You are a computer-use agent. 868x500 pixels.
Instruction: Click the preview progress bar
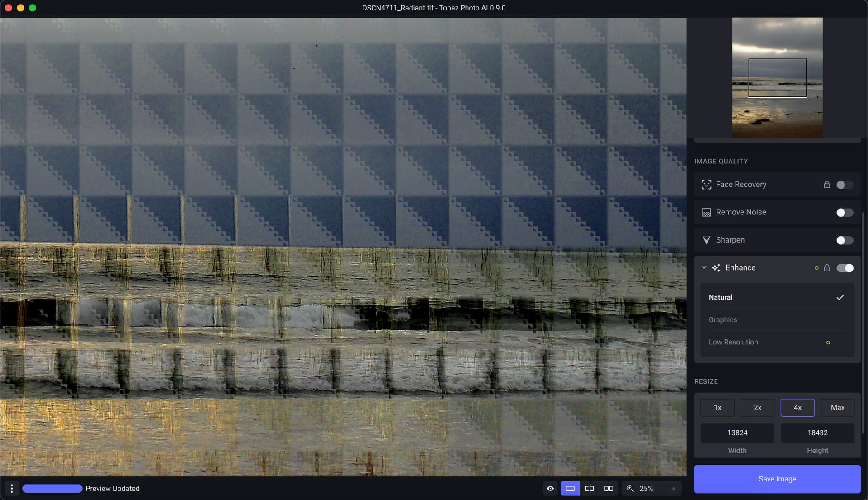point(52,489)
